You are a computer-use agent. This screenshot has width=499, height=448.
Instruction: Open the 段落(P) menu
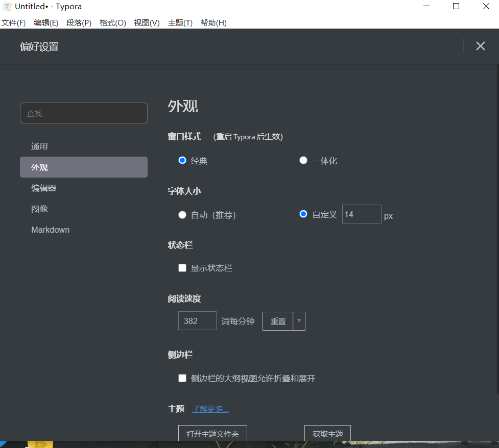(x=79, y=23)
